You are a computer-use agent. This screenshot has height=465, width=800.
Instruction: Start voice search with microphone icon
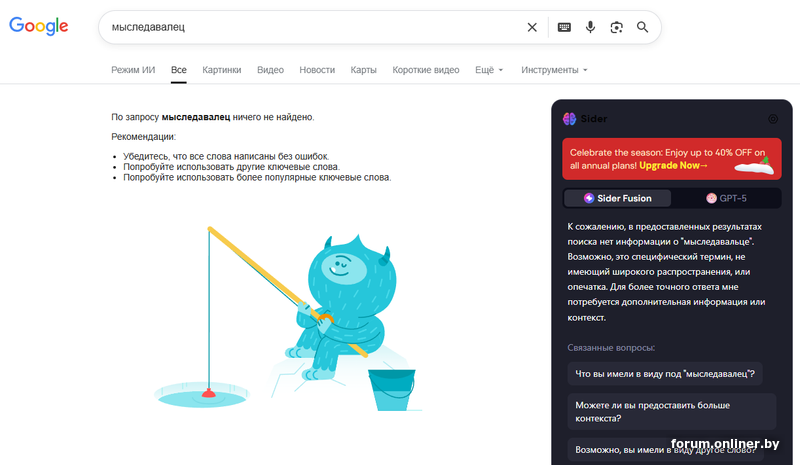pos(590,27)
